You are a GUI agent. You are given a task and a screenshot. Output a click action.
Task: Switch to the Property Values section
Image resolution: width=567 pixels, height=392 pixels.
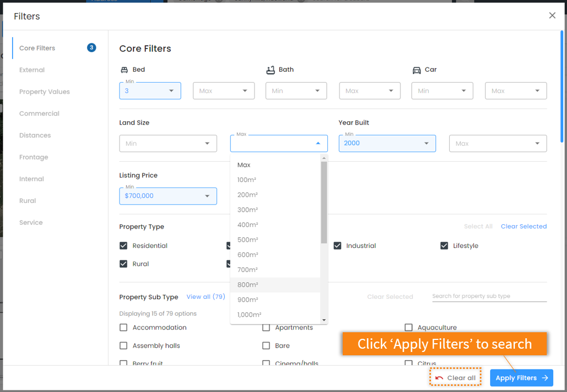[x=44, y=92]
